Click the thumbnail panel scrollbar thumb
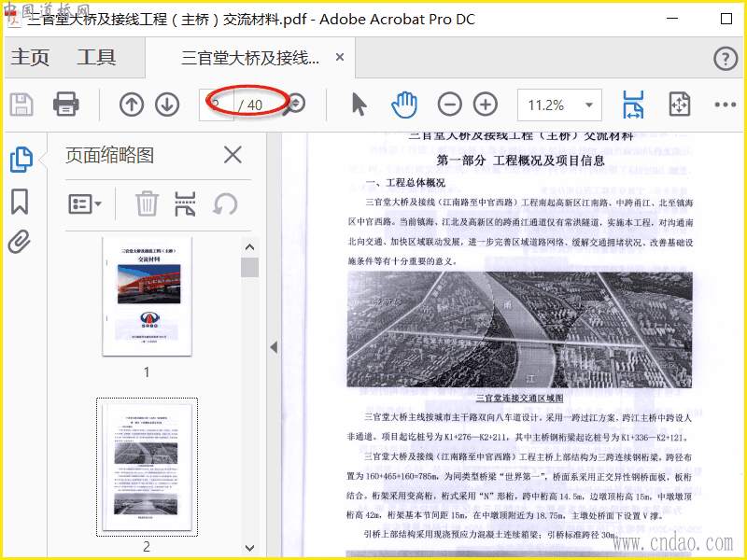The image size is (747, 560). (x=249, y=267)
